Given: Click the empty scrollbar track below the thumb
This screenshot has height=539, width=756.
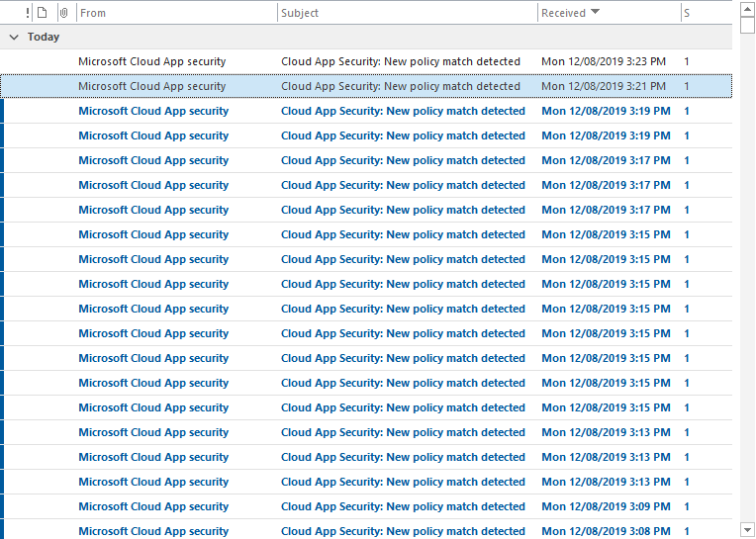Looking at the screenshot, I should tap(747, 297).
